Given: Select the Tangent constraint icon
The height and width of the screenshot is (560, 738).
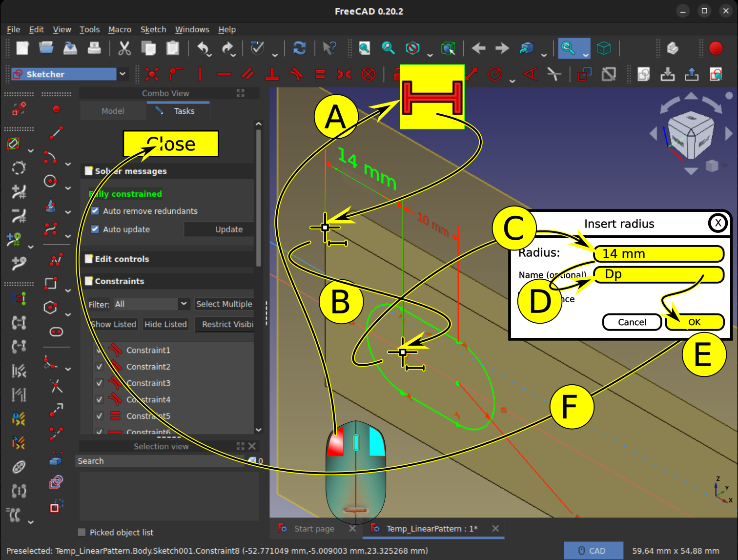Looking at the screenshot, I should click(x=296, y=74).
